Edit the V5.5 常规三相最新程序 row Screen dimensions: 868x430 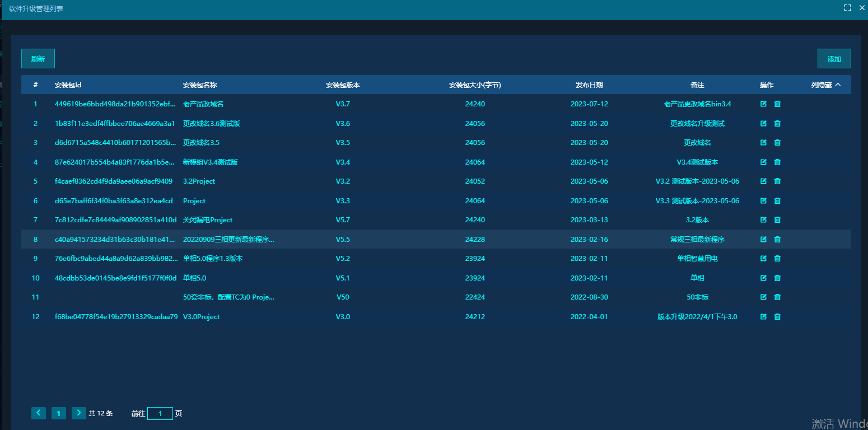pyautogui.click(x=763, y=240)
